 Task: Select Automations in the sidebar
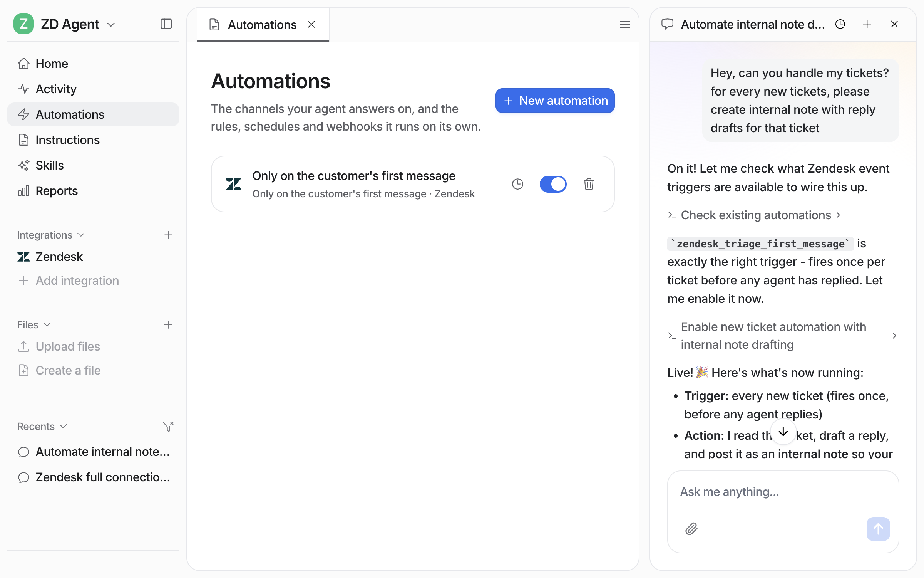point(93,114)
